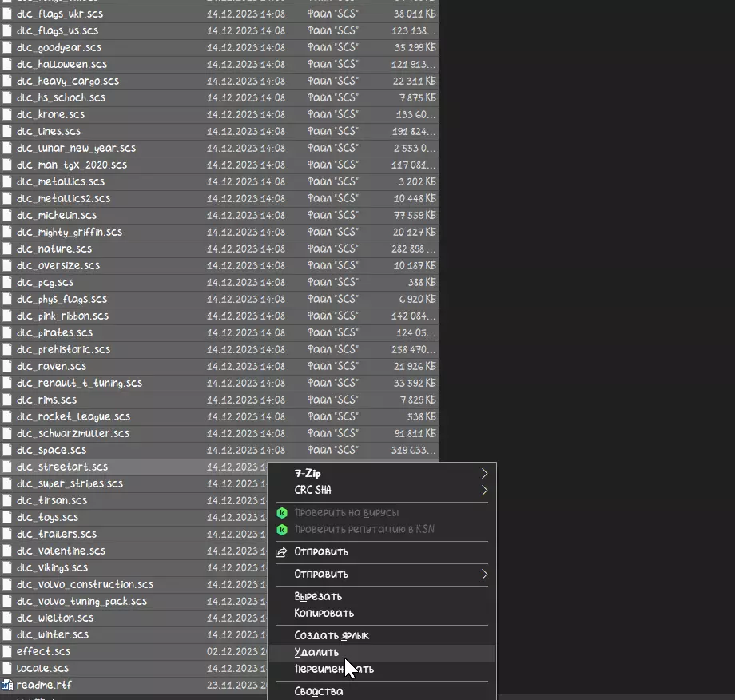
Task: Expand the second Отправить submenu arrow
Action: 484,575
